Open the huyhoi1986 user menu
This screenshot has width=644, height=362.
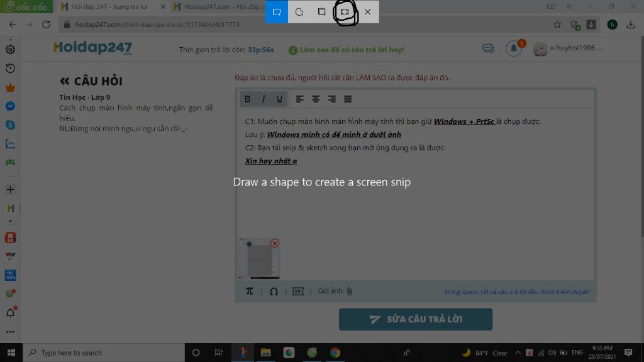click(568, 48)
